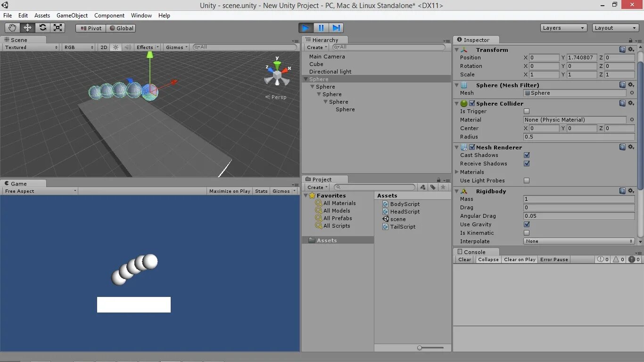Open Sphere Collider gear settings menu
This screenshot has width=644, height=362.
(x=631, y=103)
